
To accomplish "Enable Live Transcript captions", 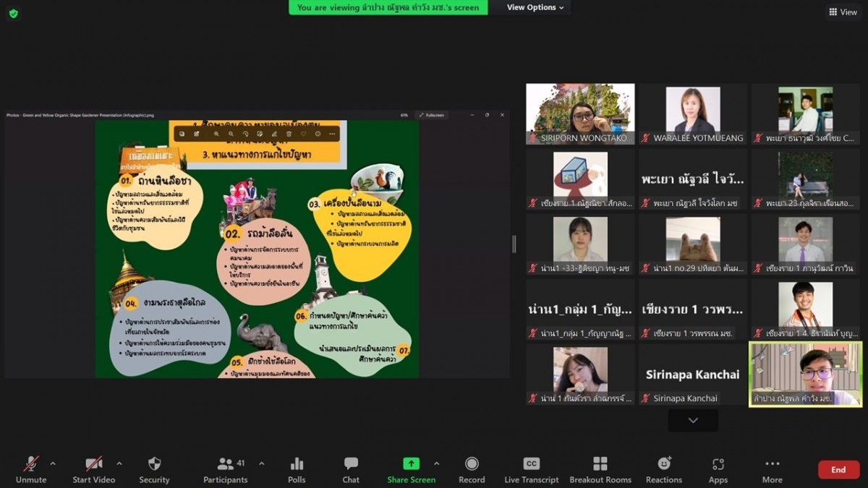I will 531,470.
